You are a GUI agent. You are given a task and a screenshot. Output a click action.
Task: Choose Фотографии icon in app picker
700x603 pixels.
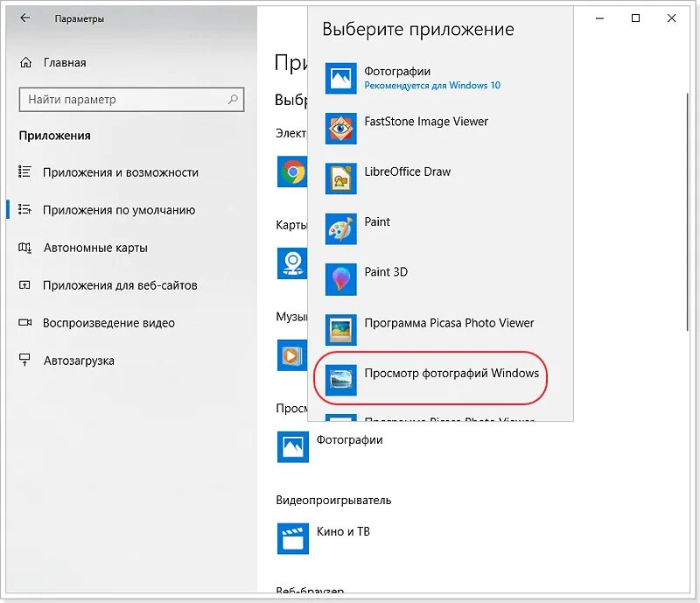click(340, 78)
